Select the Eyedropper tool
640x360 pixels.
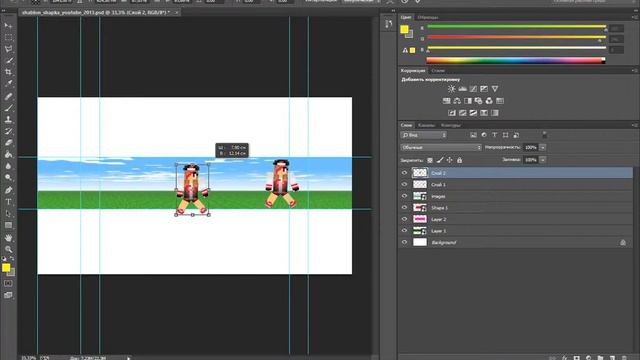pyautogui.click(x=8, y=84)
